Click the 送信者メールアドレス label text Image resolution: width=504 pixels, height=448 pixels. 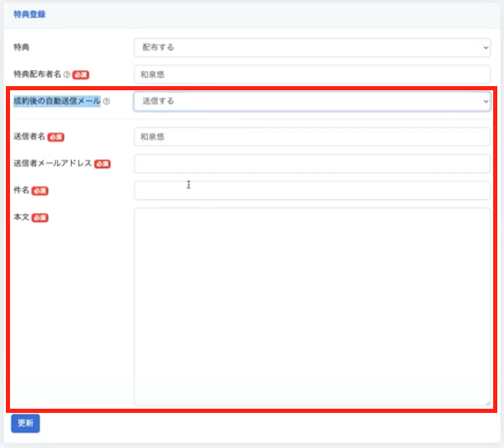(x=53, y=164)
